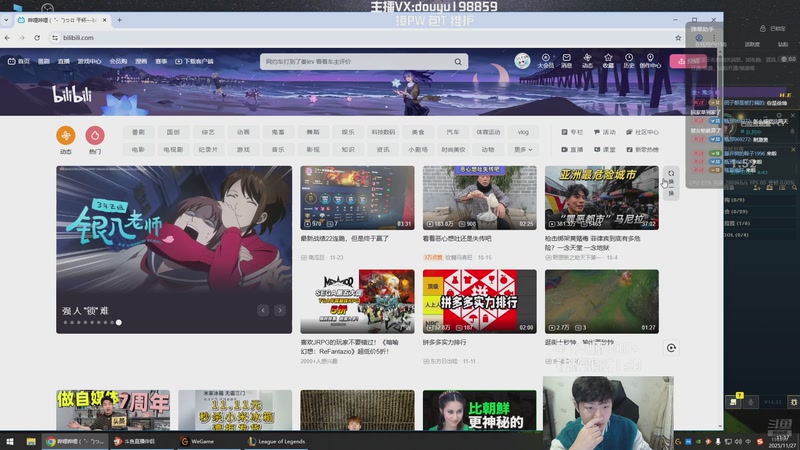Click 下载客户端 link in header
The image size is (800, 450).
pos(194,61)
